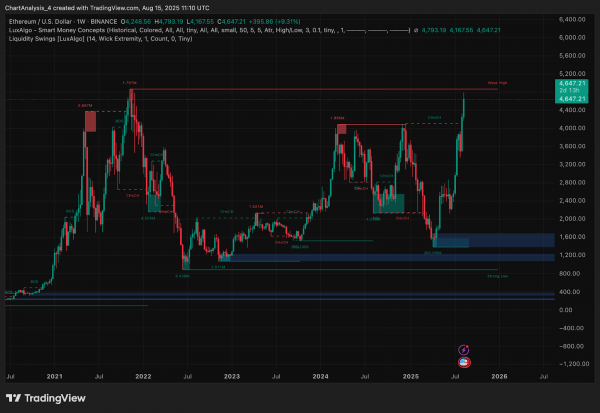Click the −1,200.00 label on price scale
The image size is (600, 413).
click(x=574, y=364)
